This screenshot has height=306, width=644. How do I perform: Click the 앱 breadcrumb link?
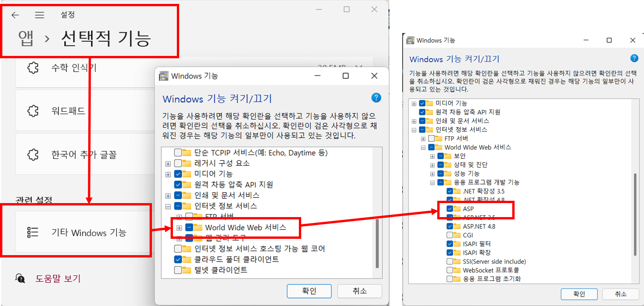tap(26, 38)
